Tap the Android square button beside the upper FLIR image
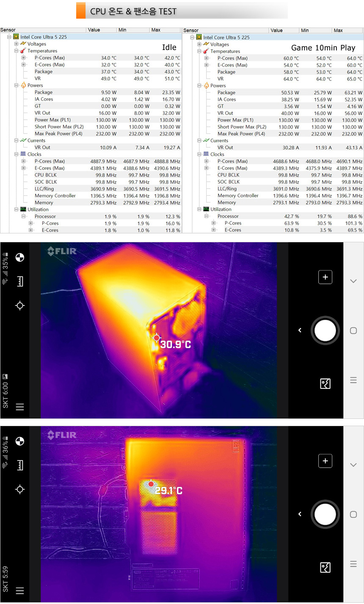 click(x=353, y=331)
